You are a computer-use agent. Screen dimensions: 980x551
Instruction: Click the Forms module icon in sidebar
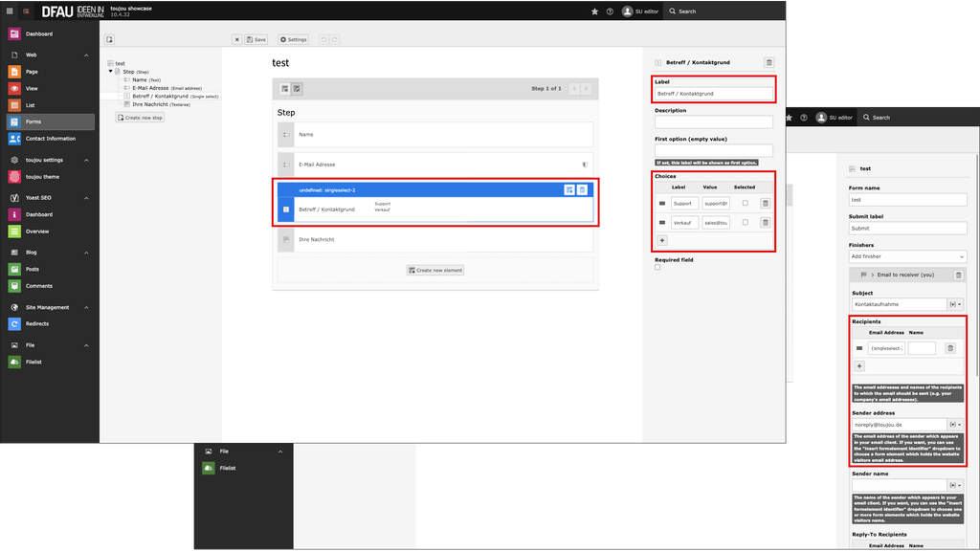14,121
